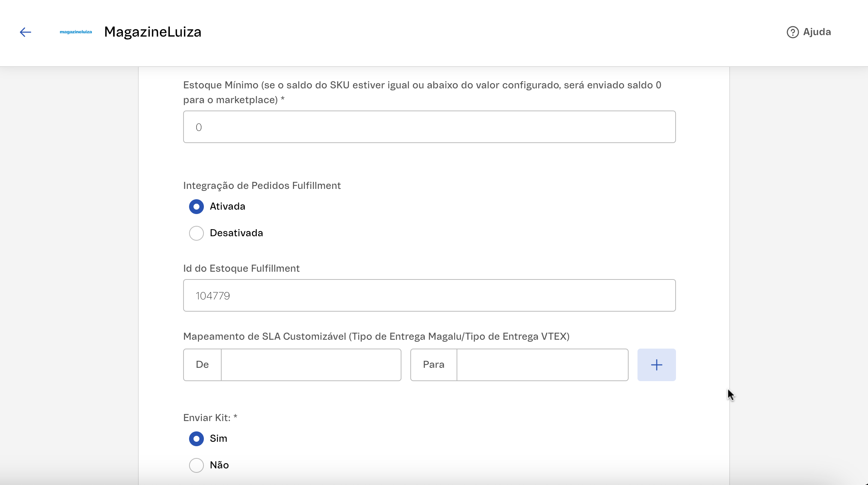Choose Sim for Enviar Kit
The image size is (868, 485).
(196, 439)
